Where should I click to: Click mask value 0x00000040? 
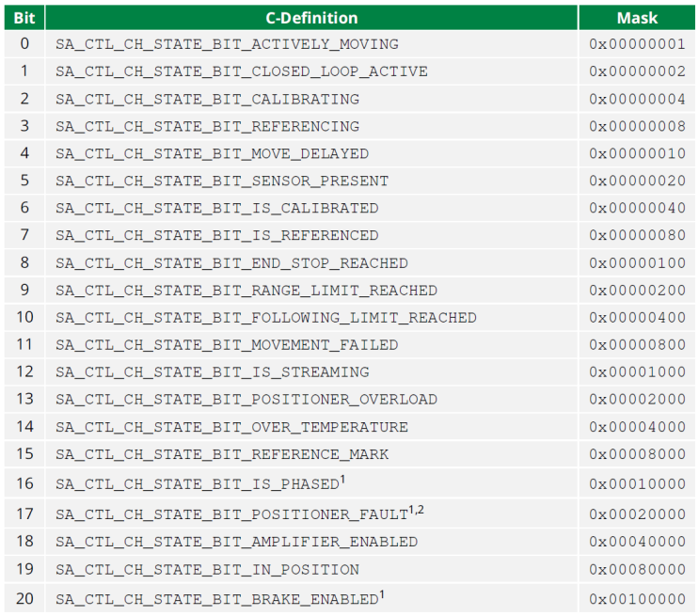point(637,207)
